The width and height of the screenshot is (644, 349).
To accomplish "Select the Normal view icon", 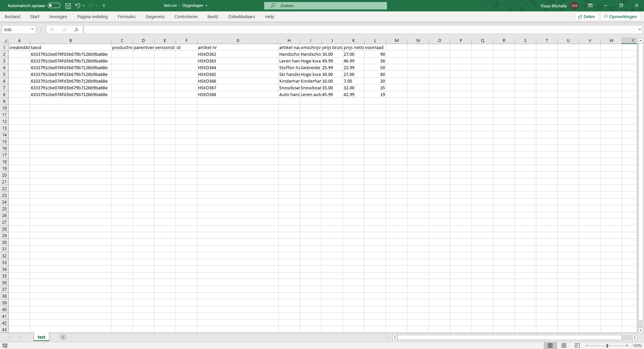I will point(550,345).
